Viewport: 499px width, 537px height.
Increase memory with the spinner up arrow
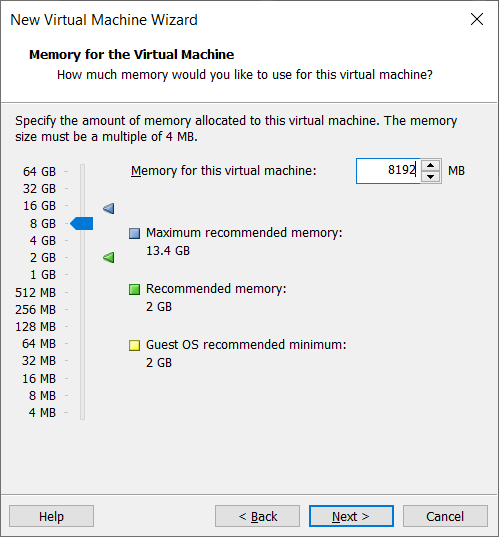coord(431,165)
